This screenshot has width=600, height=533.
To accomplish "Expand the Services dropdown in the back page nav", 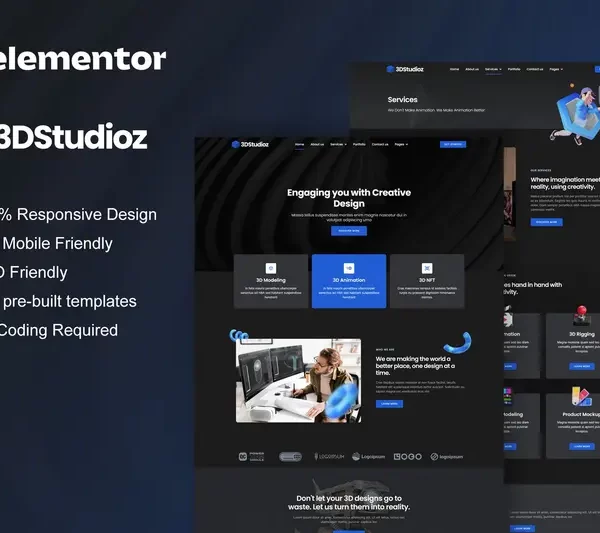I will pyautogui.click(x=493, y=69).
